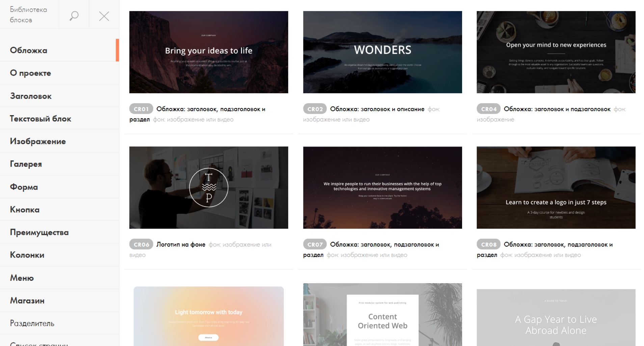Choose 'Open your mind to new experiences' cover
The width and height of the screenshot is (644, 346).
(556, 52)
